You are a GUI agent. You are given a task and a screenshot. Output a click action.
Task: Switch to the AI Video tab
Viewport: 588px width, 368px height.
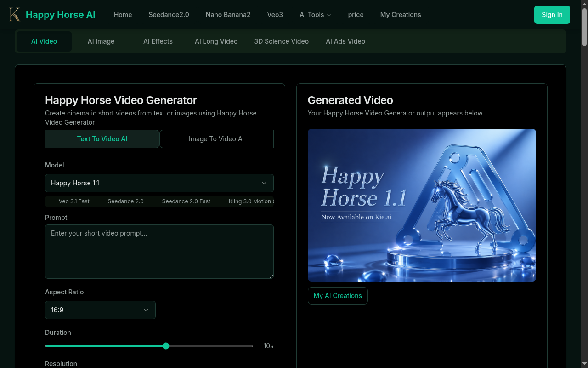pyautogui.click(x=44, y=41)
